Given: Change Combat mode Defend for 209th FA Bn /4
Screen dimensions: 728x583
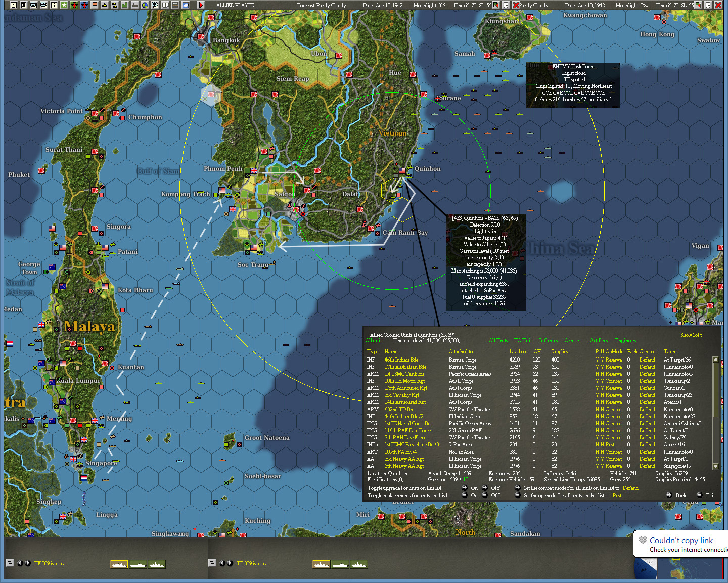Looking at the screenshot, I should coord(647,452).
